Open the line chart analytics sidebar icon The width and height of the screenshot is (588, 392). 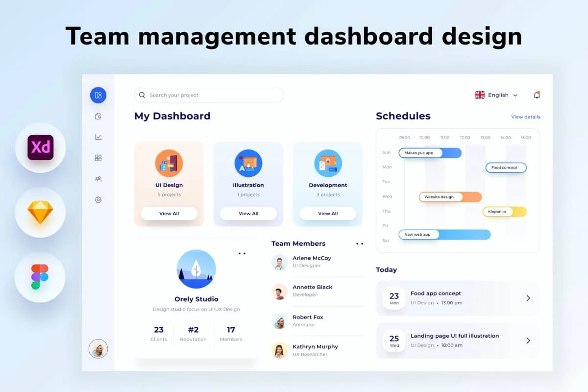pyautogui.click(x=98, y=137)
